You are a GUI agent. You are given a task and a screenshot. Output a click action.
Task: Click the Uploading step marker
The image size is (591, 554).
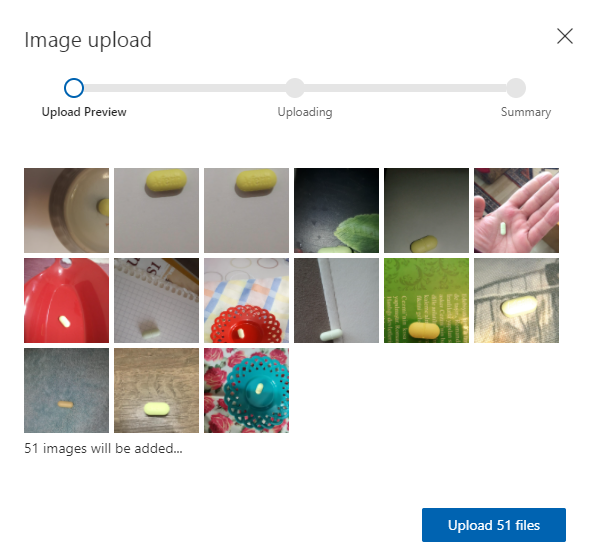pyautogui.click(x=295, y=88)
